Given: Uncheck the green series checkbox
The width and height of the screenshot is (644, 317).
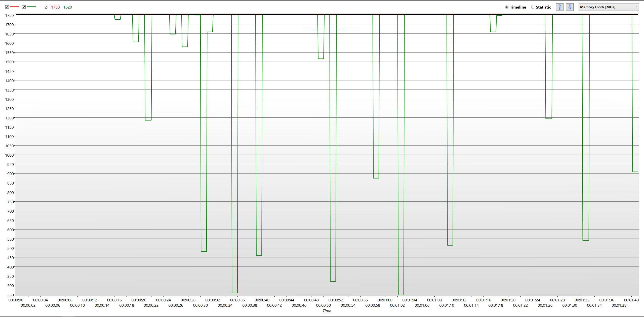Looking at the screenshot, I should pyautogui.click(x=24, y=7).
